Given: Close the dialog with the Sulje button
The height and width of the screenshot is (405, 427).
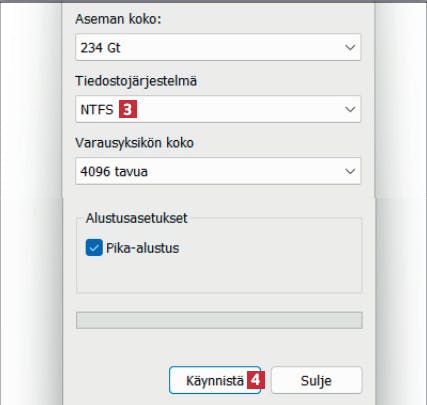Looking at the screenshot, I should (316, 380).
